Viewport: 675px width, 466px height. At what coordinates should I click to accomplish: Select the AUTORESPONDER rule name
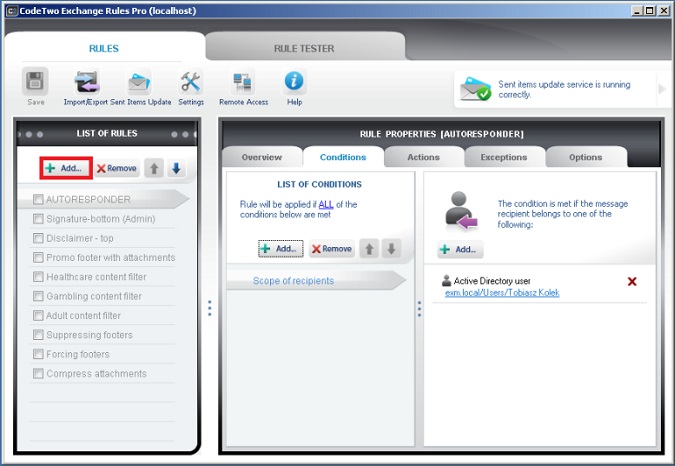click(x=88, y=200)
